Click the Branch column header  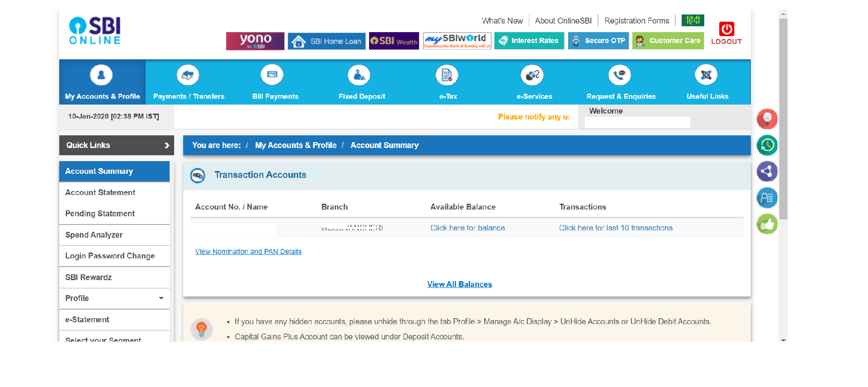tap(335, 207)
